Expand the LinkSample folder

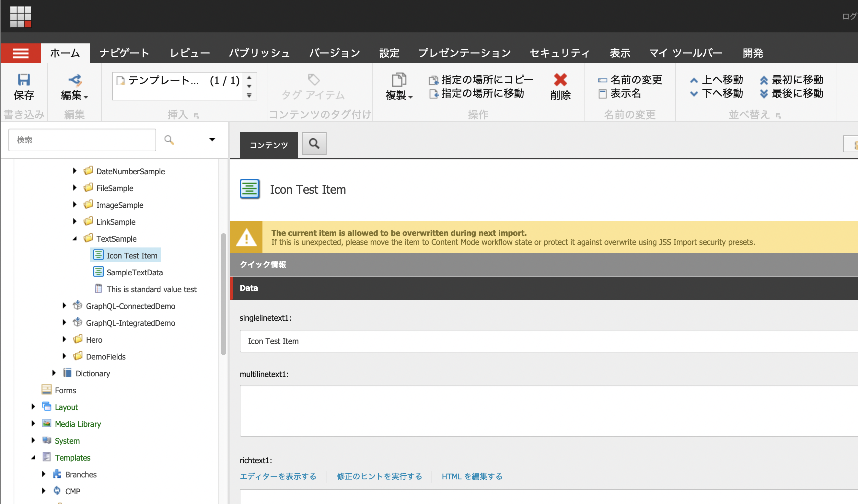point(75,221)
